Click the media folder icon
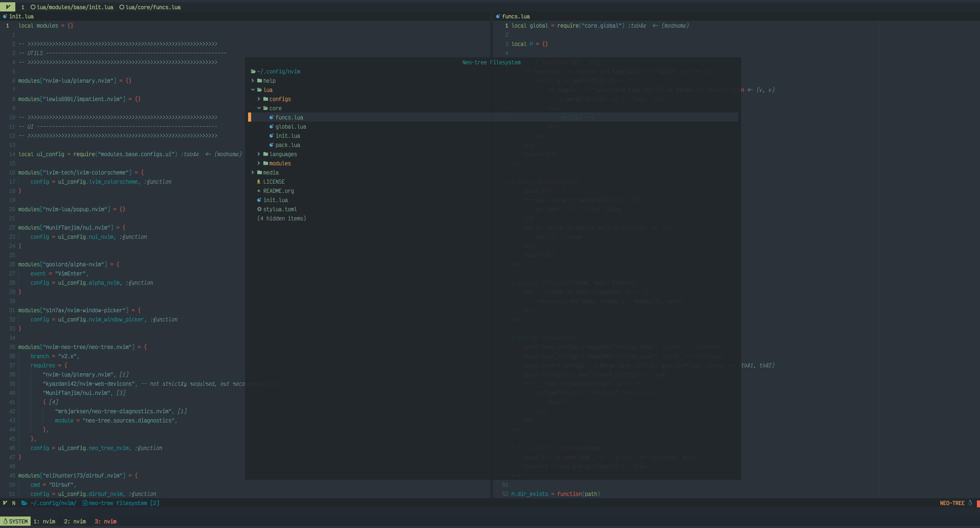Image resolution: width=980 pixels, height=528 pixels. [x=259, y=173]
